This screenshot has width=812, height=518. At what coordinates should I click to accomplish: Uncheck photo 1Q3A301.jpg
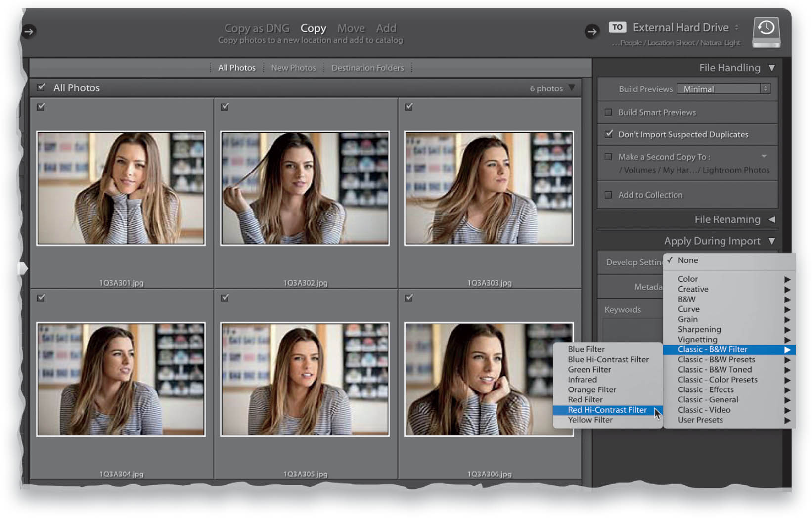coord(41,106)
